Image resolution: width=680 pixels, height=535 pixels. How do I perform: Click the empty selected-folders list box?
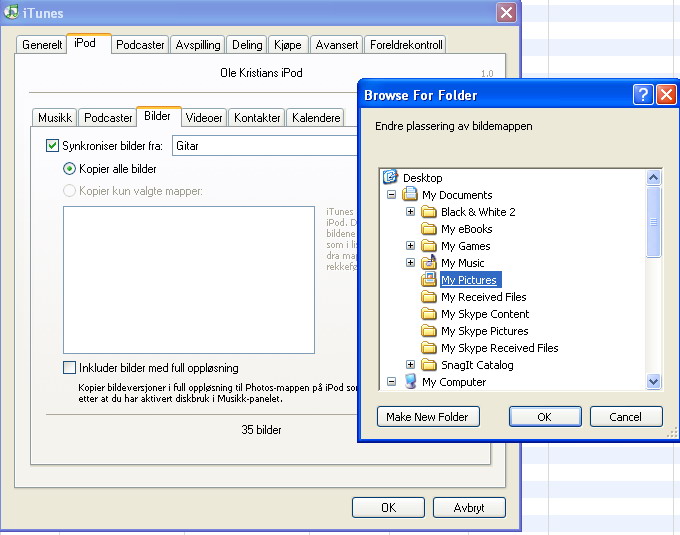click(x=189, y=280)
